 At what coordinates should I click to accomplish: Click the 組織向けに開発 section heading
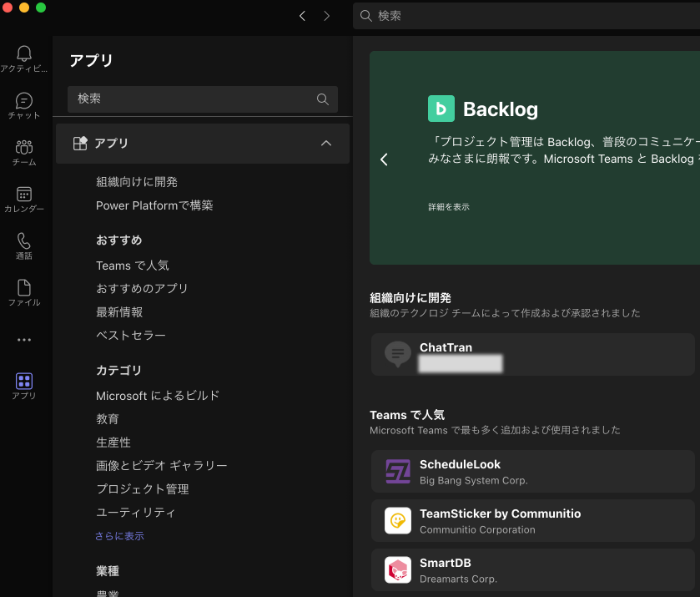410,298
